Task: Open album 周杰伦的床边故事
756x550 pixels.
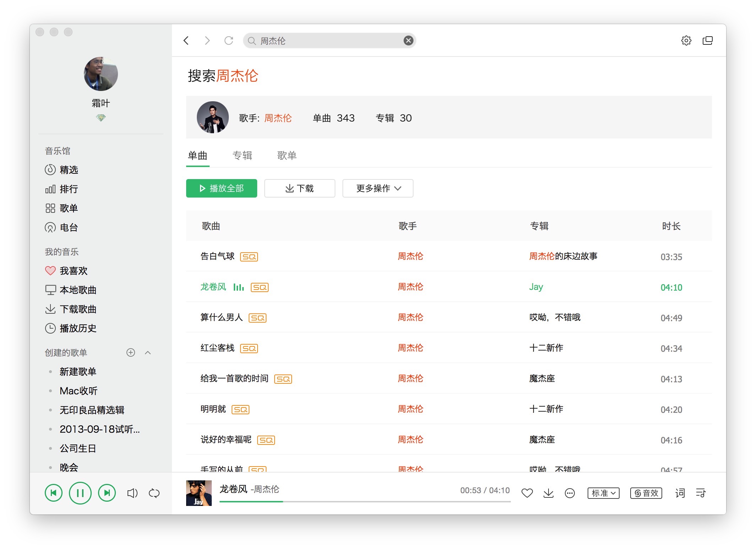Action: 563,256
